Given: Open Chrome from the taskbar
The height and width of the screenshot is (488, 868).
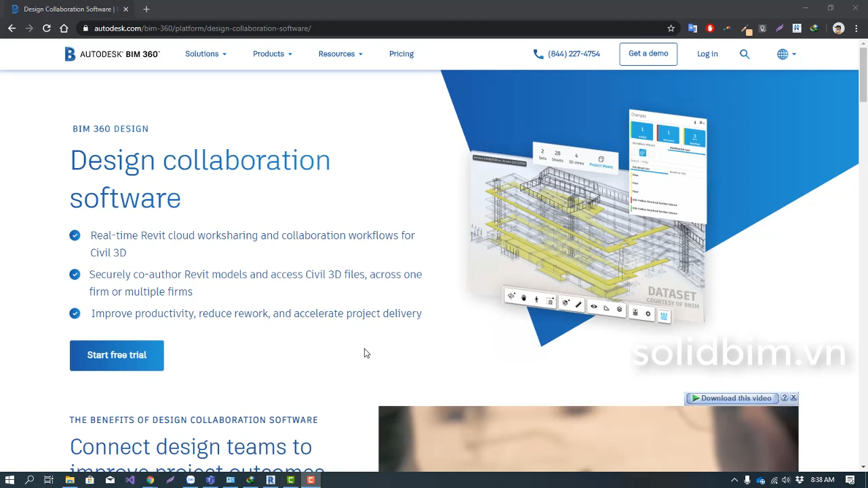Looking at the screenshot, I should pos(150,480).
